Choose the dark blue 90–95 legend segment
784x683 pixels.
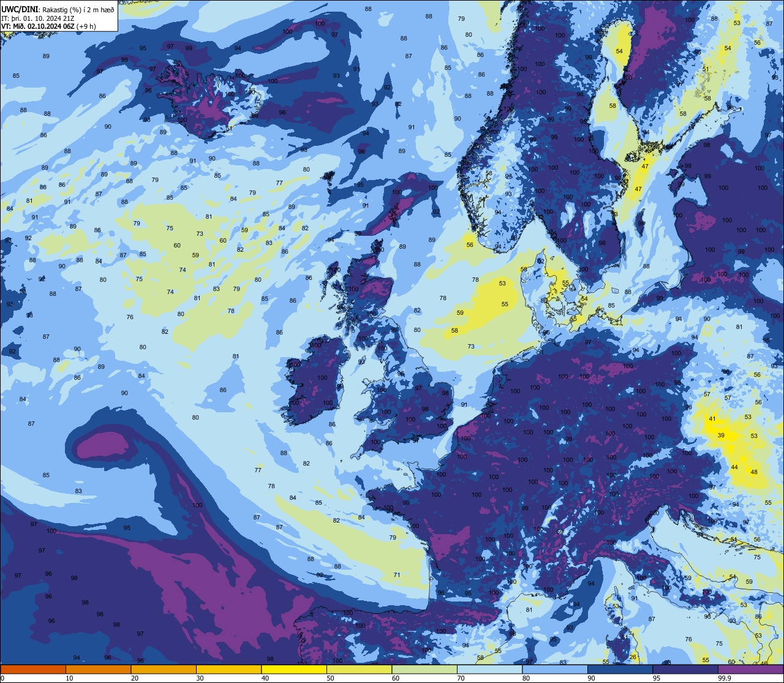(620, 669)
